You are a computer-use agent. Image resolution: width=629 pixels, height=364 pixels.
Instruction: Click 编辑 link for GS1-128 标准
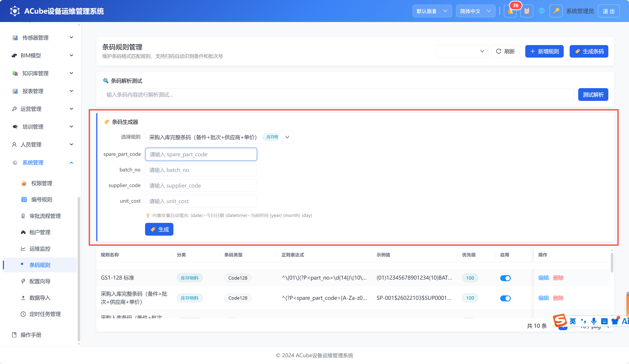coord(543,278)
